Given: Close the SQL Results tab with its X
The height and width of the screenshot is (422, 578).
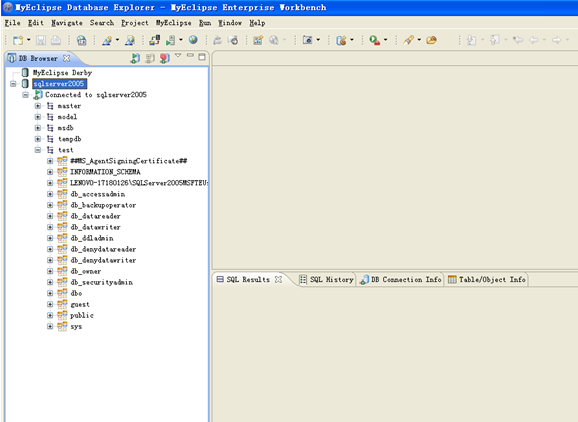Looking at the screenshot, I should [x=279, y=279].
